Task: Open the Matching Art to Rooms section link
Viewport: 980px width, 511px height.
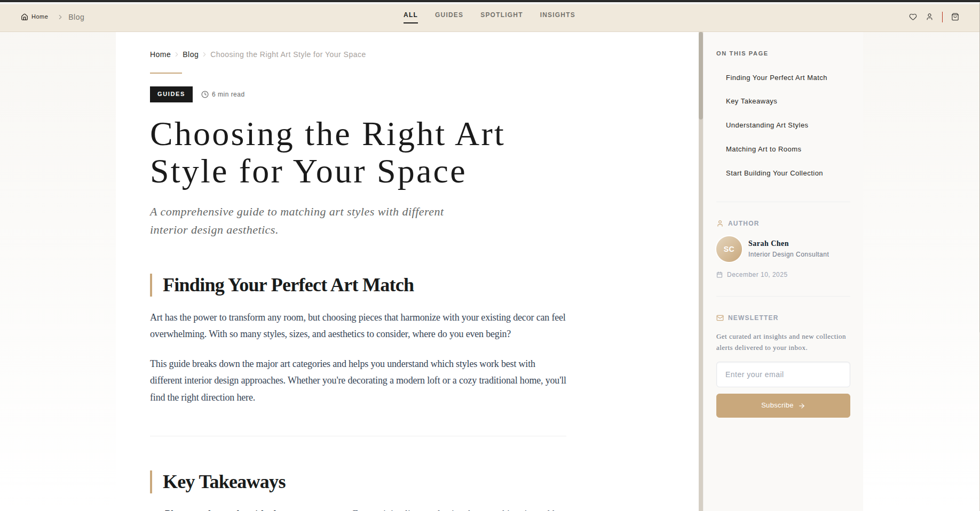Action: 763,149
